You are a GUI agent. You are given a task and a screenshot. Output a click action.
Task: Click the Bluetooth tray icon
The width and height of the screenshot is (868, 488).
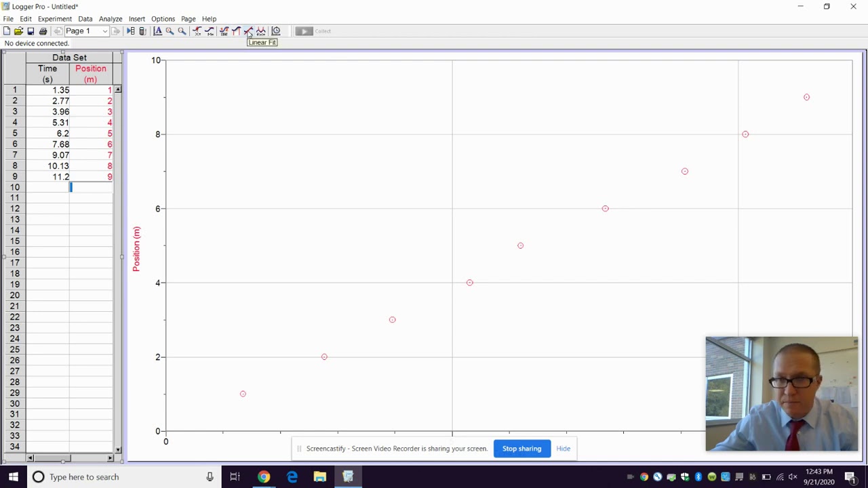point(698,477)
